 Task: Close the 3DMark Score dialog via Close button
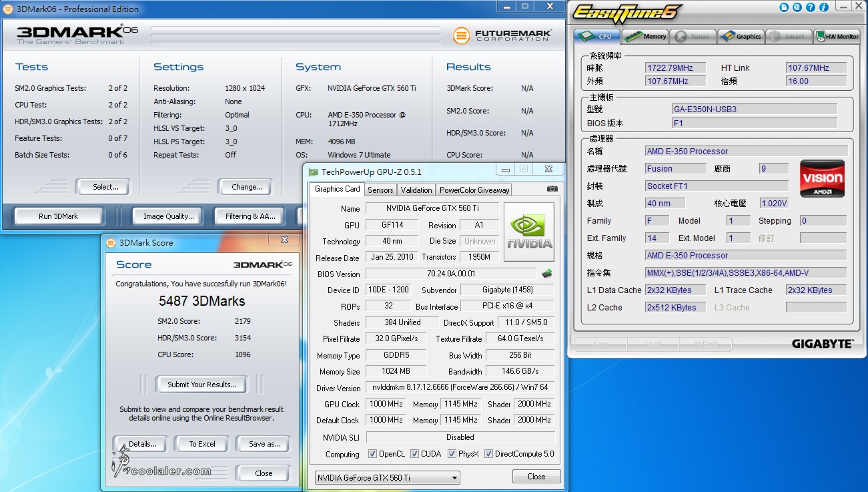click(x=264, y=473)
